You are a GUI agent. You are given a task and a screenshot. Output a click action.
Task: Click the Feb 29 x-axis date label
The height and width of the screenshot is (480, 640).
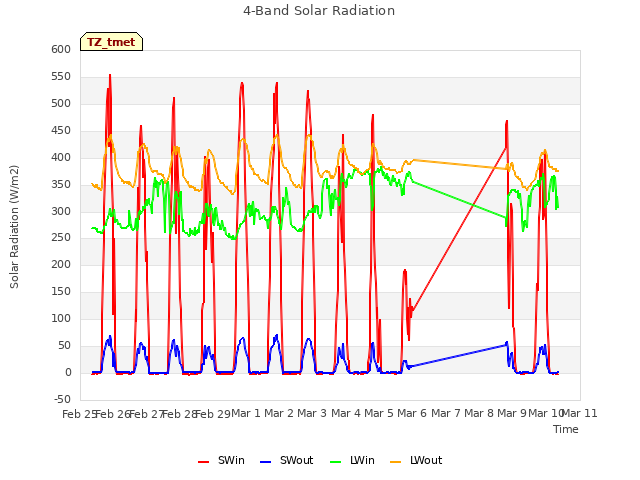[213, 414]
